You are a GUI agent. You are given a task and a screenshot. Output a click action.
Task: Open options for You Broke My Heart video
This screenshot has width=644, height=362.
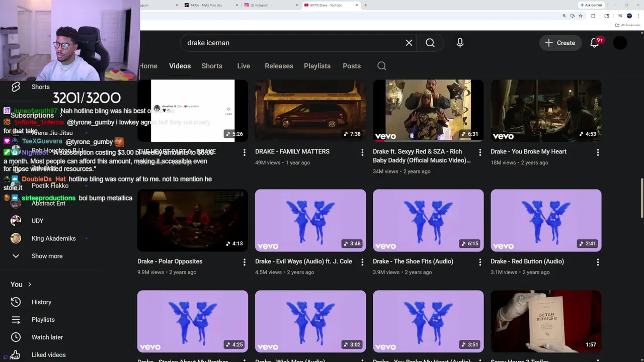tap(598, 152)
